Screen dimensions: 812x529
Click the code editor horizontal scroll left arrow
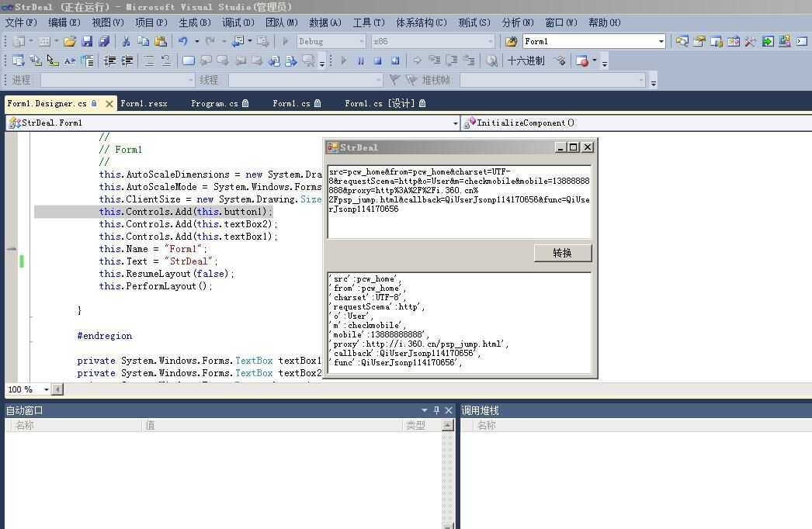(58, 389)
